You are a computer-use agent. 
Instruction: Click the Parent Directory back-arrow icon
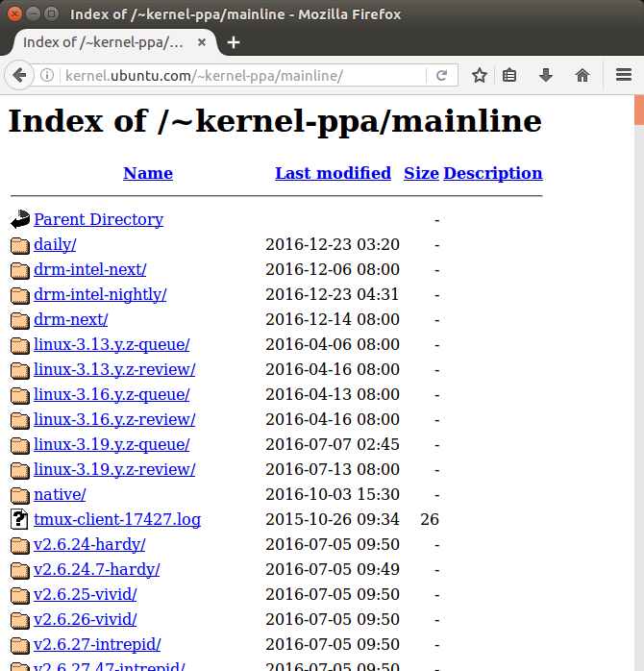(x=20, y=219)
